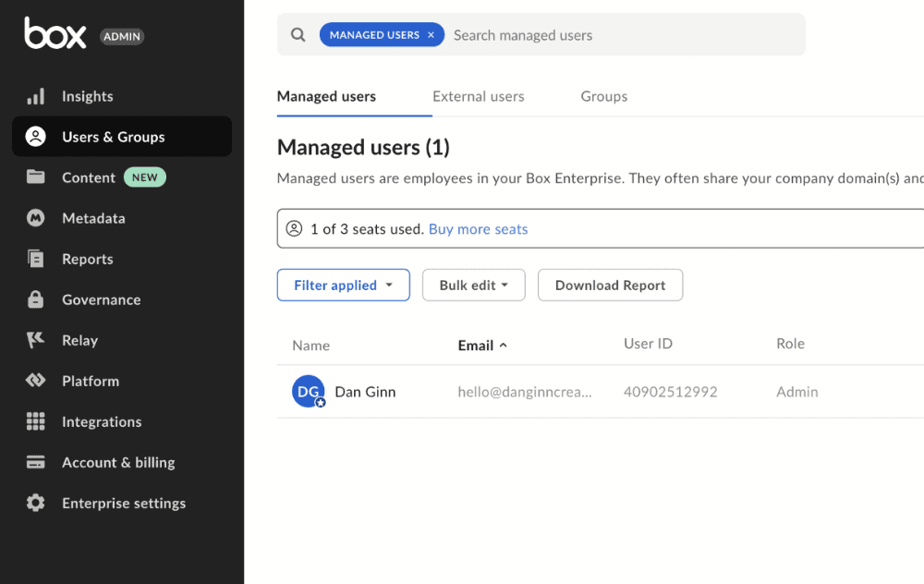Click the search magnifier icon

pyautogui.click(x=298, y=35)
